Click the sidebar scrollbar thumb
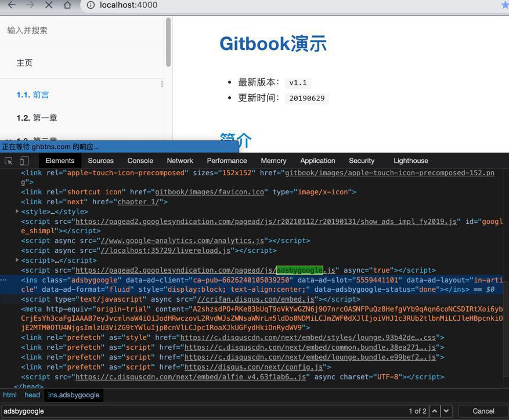The height and width of the screenshot is (420, 509). [x=168, y=42]
